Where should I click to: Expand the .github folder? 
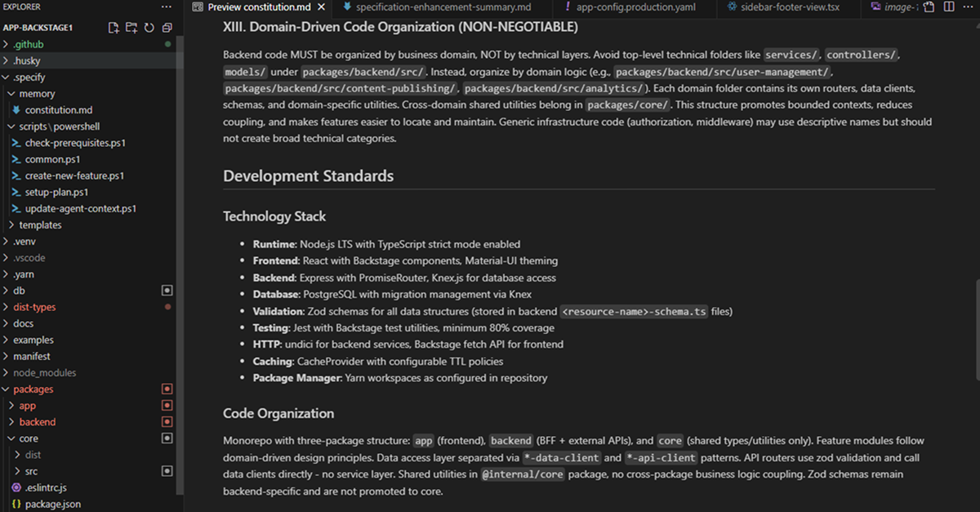(x=29, y=44)
